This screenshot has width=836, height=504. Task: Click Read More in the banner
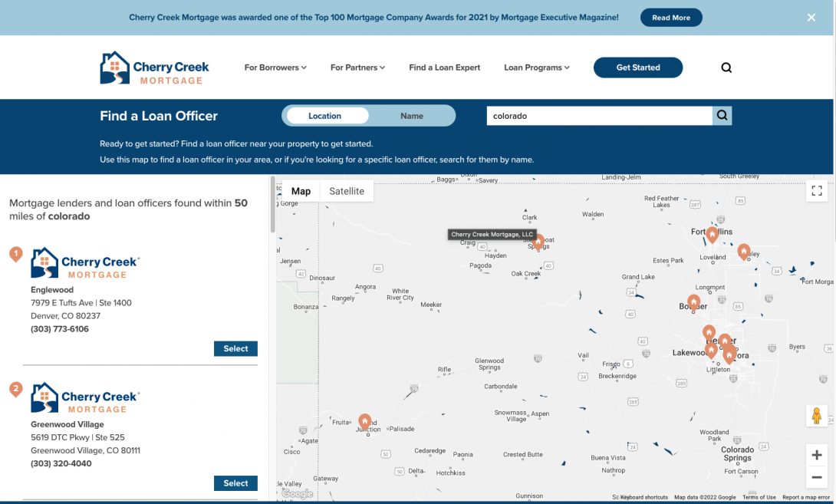[x=671, y=18]
